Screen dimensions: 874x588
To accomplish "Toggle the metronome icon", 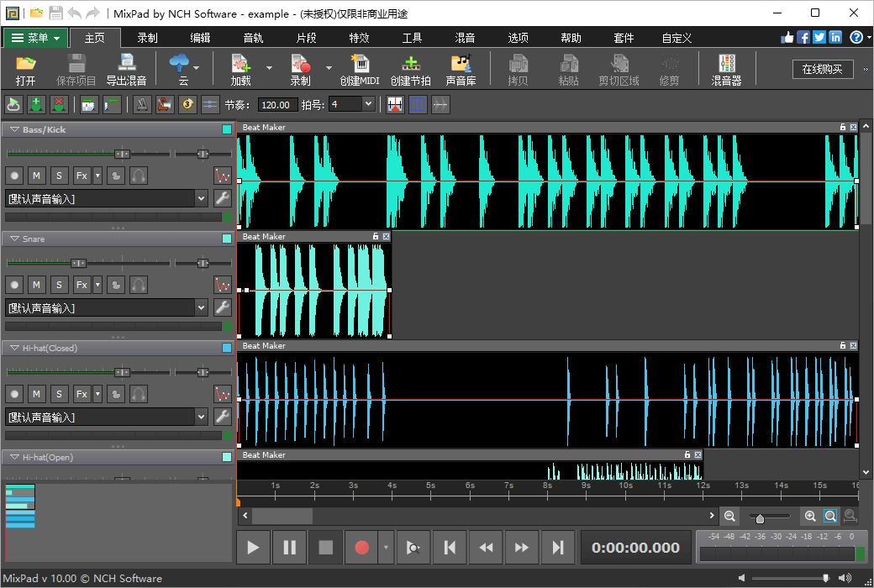I will (x=142, y=104).
